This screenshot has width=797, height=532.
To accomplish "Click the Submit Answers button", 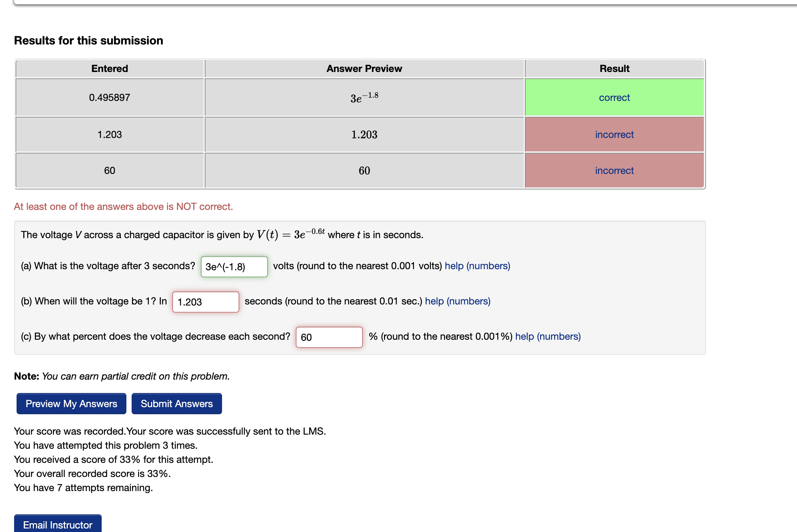I will [176, 404].
